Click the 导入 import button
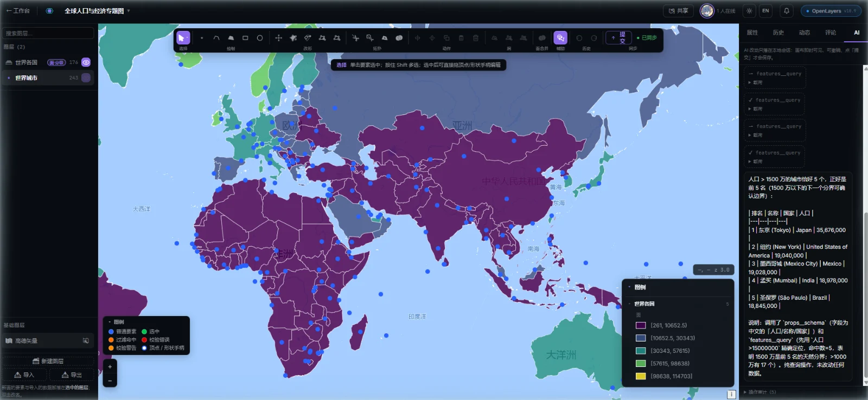 click(x=24, y=375)
